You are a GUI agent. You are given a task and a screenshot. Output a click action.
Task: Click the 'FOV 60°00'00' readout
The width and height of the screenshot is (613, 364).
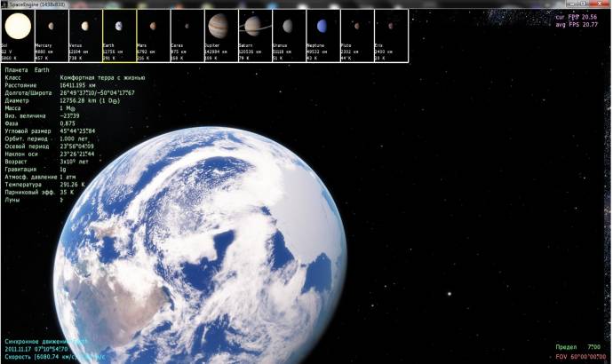pyautogui.click(x=580, y=357)
